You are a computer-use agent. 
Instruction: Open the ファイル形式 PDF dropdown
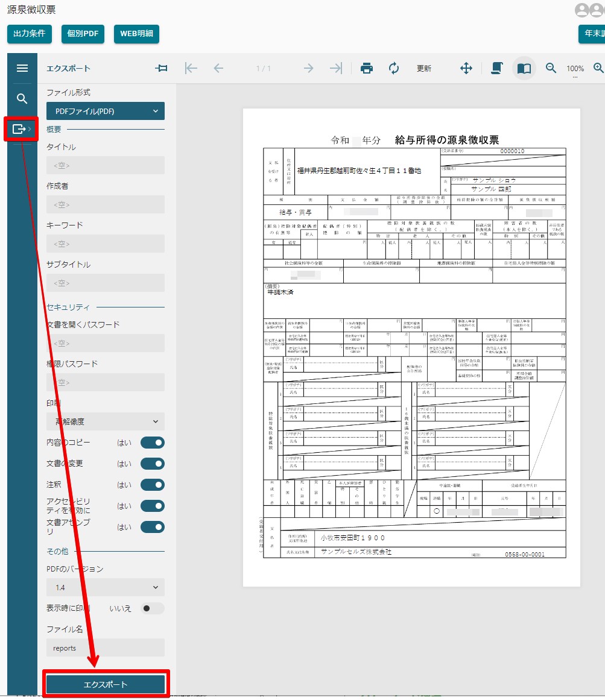pyautogui.click(x=106, y=111)
